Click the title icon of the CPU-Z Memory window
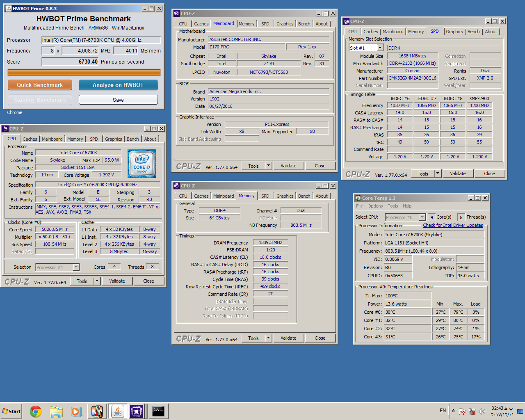 177,186
